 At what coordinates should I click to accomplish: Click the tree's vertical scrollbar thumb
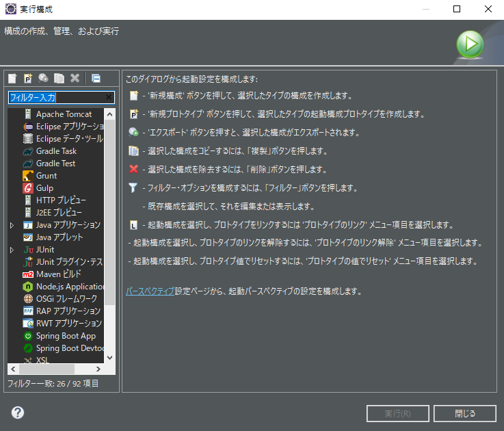[109, 212]
